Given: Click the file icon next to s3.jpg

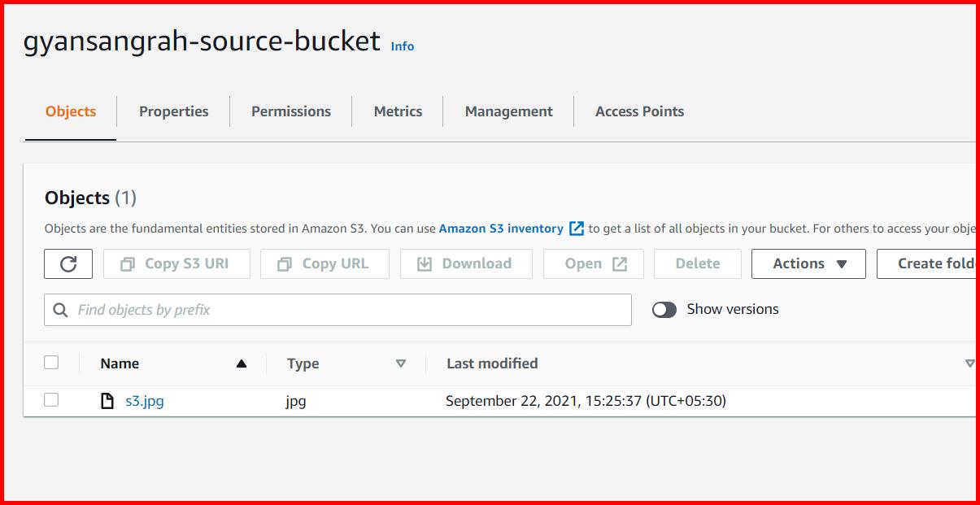Looking at the screenshot, I should 105,400.
